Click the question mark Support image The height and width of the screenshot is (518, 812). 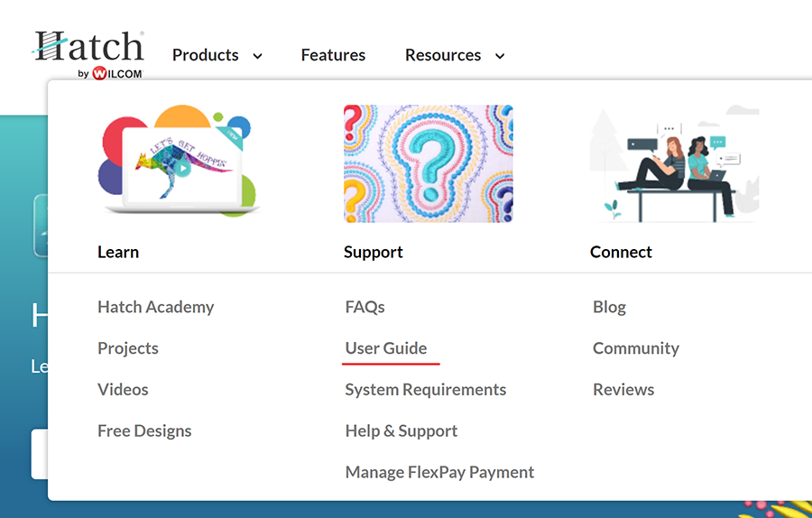tap(428, 163)
